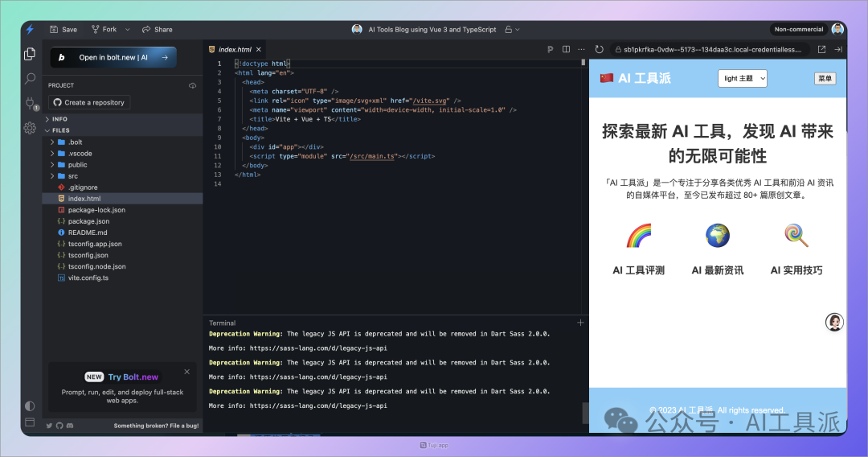Click the terminal vertical scrollbar thumb
This screenshot has width=868, height=457.
coord(585,413)
